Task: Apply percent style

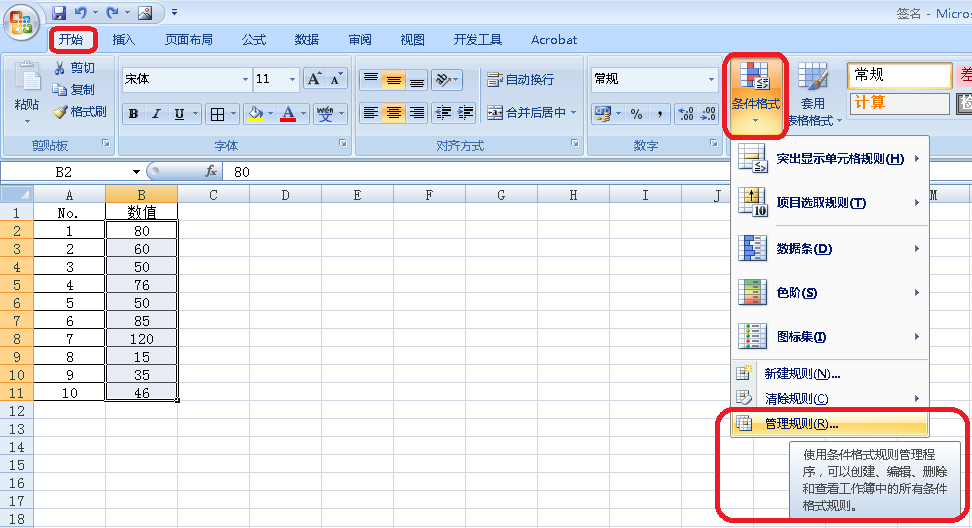Action: [637, 114]
